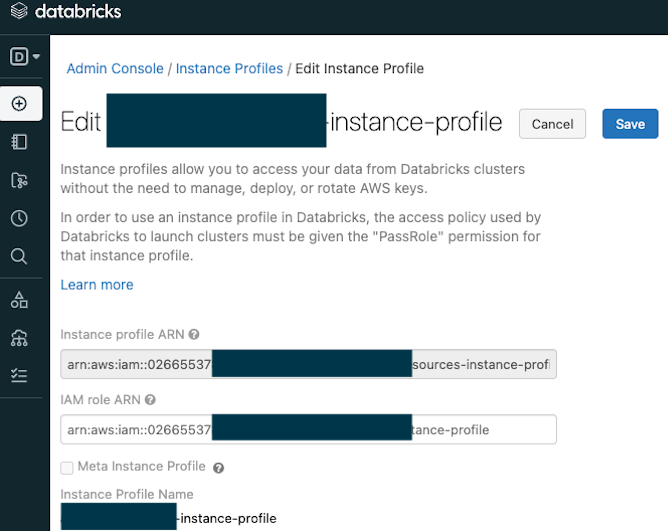Open the Jobs checklist icon in sidebar
Screen dimensions: 668x531
pos(19,375)
